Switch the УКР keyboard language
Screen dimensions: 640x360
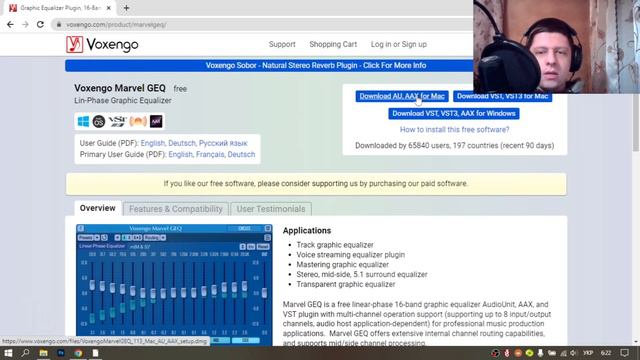coord(588,353)
